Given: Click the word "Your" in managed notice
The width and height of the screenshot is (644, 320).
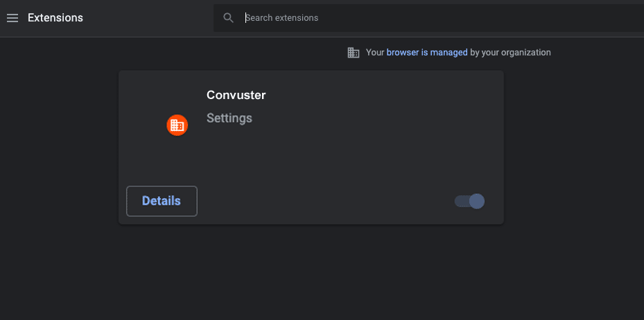Looking at the screenshot, I should pyautogui.click(x=375, y=53).
